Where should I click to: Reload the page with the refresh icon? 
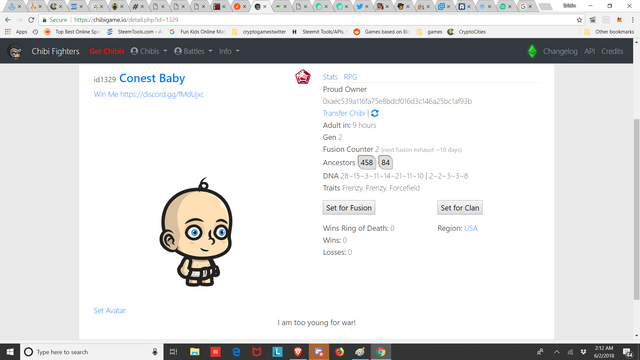click(31, 20)
